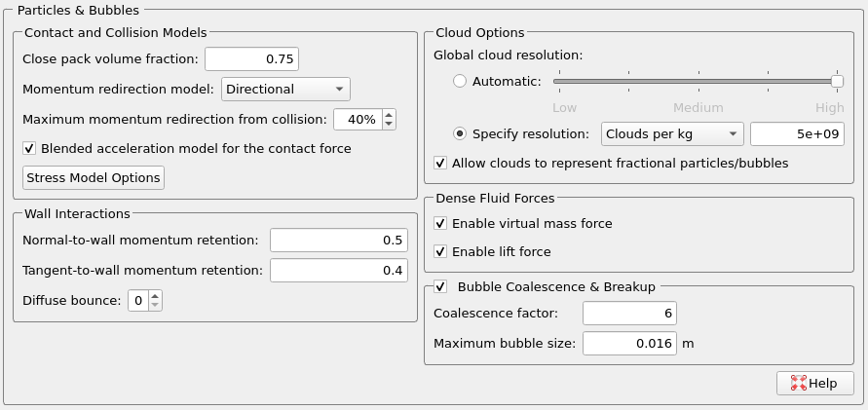Screen dimensions: 868x410
Task: Toggle Blended acceleration model checkbox
Action: pyautogui.click(x=30, y=149)
